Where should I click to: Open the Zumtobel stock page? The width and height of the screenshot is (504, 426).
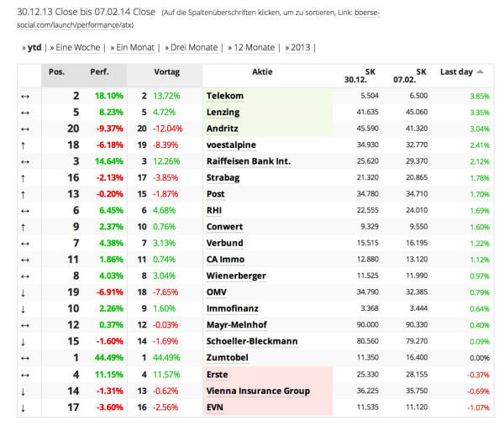(226, 358)
